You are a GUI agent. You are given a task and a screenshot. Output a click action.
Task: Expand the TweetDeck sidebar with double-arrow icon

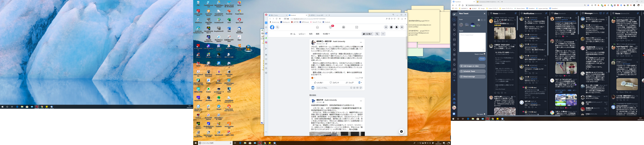(x=454, y=95)
